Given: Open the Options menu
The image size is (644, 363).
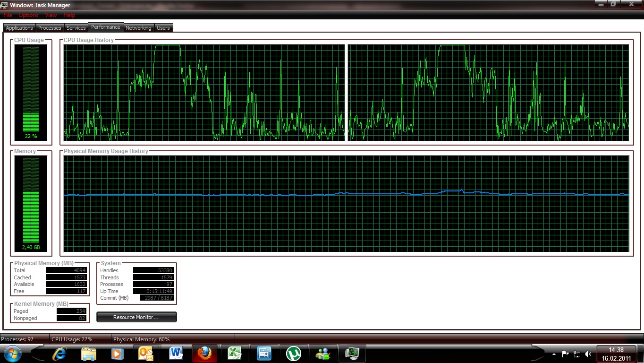Looking at the screenshot, I should coord(29,15).
